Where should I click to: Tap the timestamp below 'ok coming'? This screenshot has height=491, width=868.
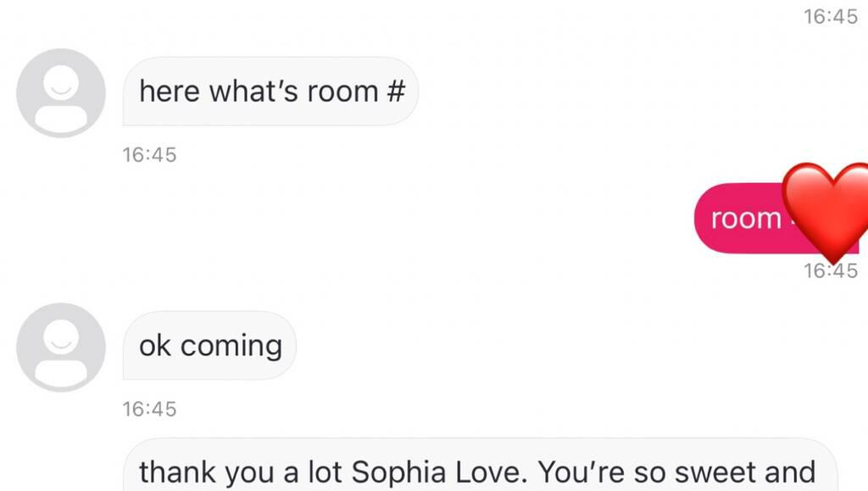click(149, 409)
